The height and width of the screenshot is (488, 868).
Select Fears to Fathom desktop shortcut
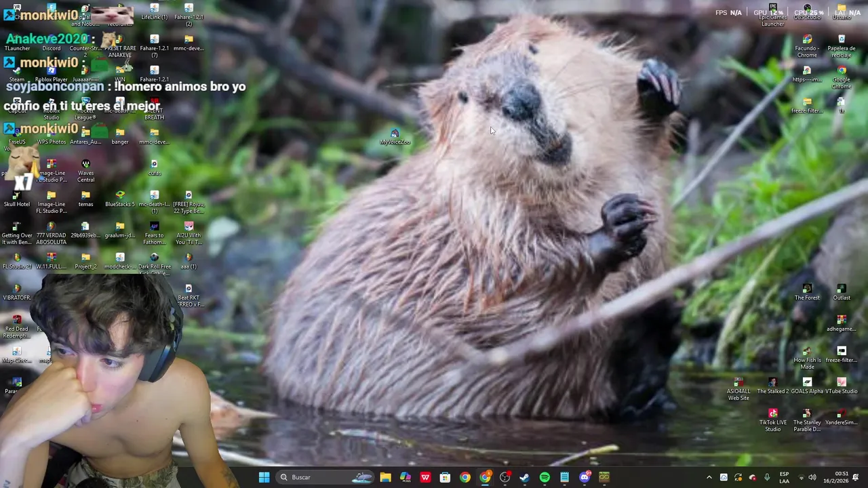click(155, 233)
